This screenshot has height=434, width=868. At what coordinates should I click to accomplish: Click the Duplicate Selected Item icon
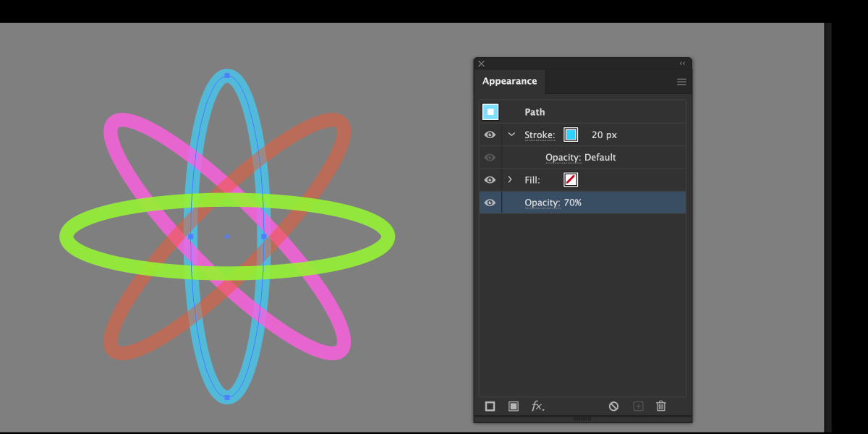coord(638,407)
